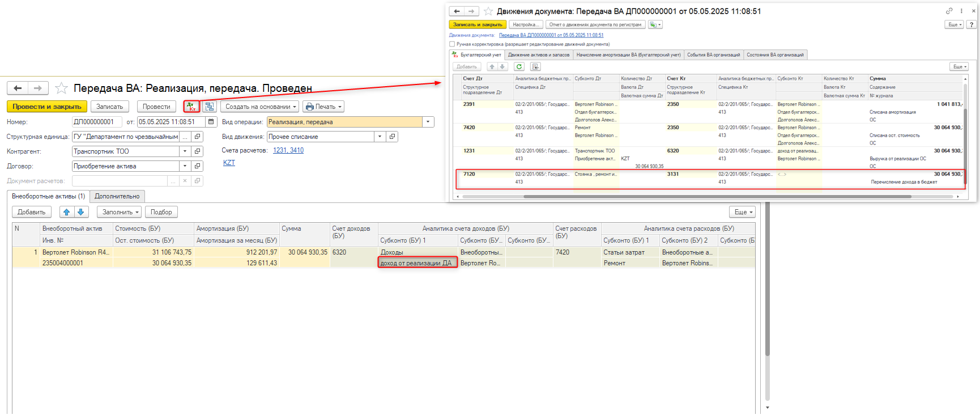Click ellipsis selector of Структурная единица field

click(x=185, y=137)
